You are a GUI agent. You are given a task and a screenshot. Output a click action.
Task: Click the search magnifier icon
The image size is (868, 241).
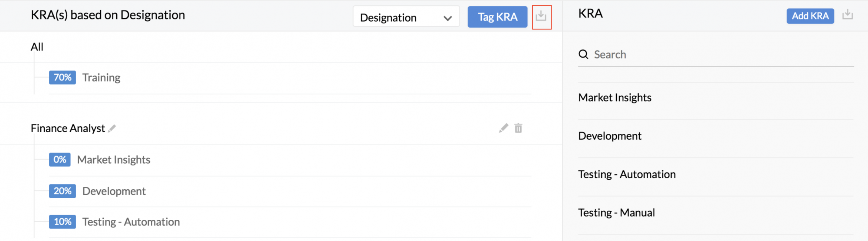(583, 54)
